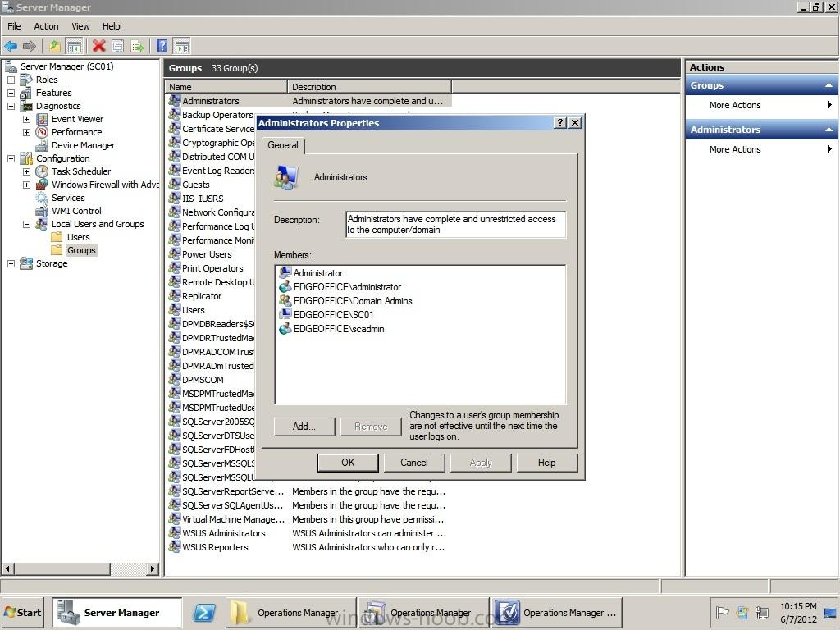Click the Device Manager icon in tree

pyautogui.click(x=42, y=145)
